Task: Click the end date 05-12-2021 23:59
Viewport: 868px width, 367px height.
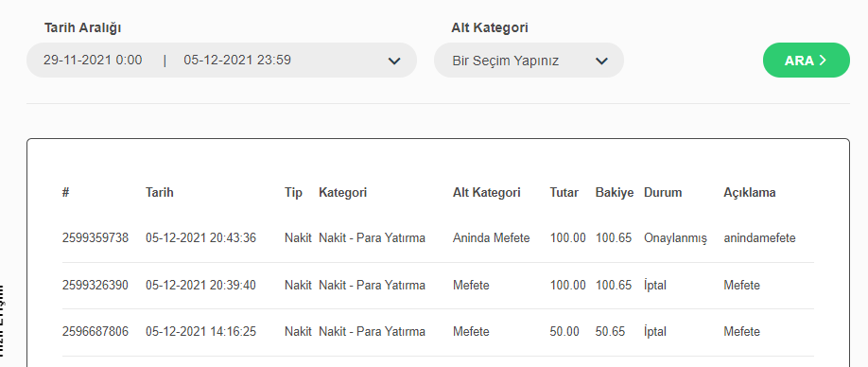Action: [237, 60]
